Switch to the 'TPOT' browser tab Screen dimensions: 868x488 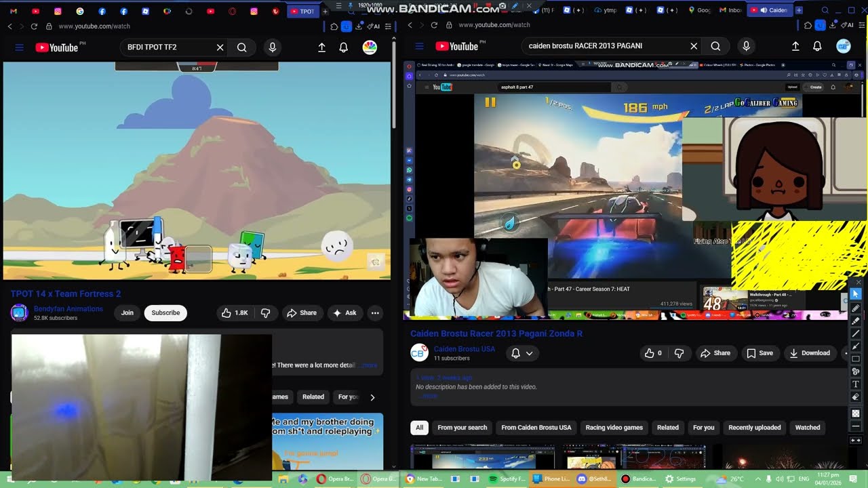302,11
